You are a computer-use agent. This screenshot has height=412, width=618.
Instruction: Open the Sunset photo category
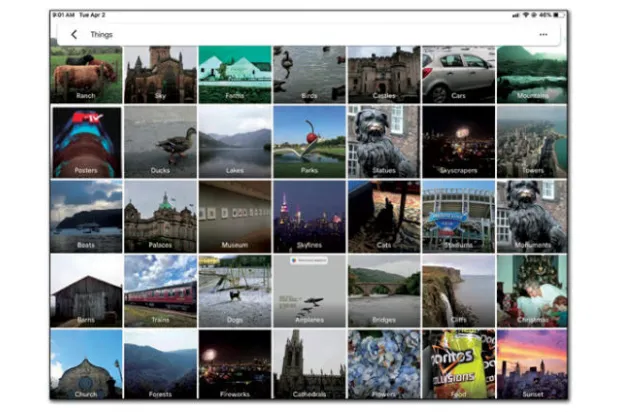click(x=531, y=364)
